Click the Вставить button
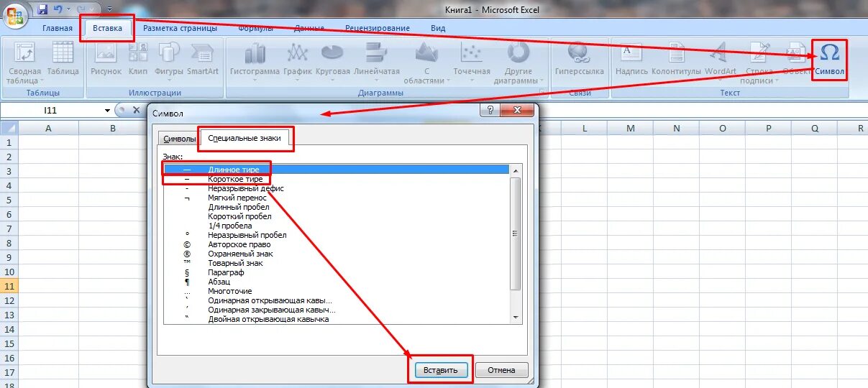The width and height of the screenshot is (868, 388). point(441,370)
